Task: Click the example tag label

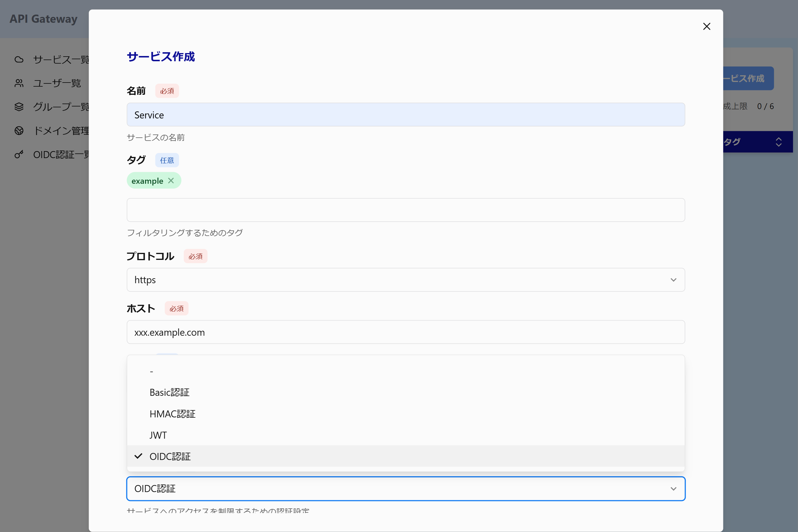Action: point(147,181)
